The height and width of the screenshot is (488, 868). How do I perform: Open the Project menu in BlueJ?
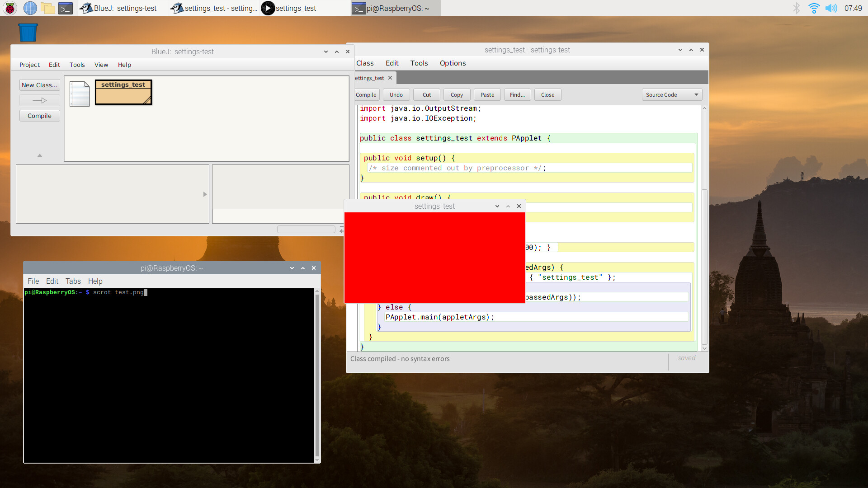29,65
